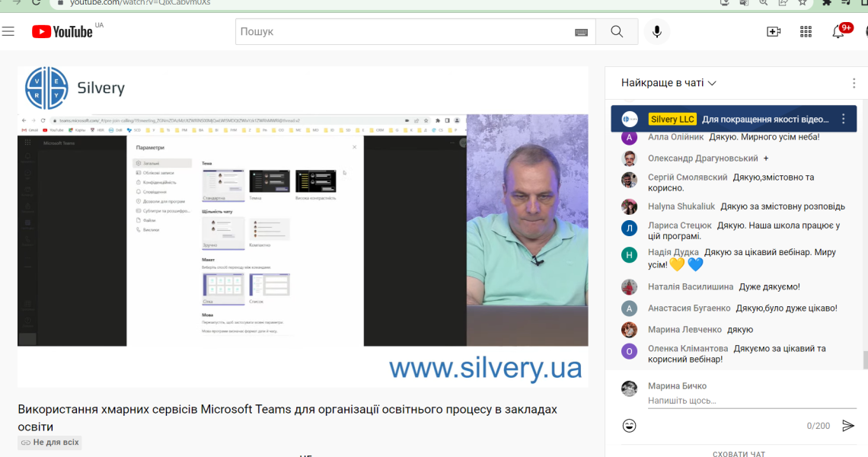The image size is (868, 457).
Task: Select the author name Алла Олійник
Action: (x=676, y=137)
